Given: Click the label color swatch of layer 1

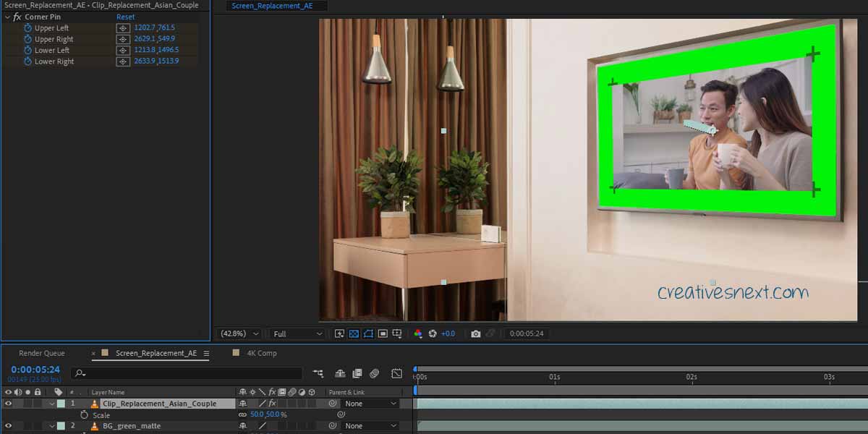Looking at the screenshot, I should point(61,404).
